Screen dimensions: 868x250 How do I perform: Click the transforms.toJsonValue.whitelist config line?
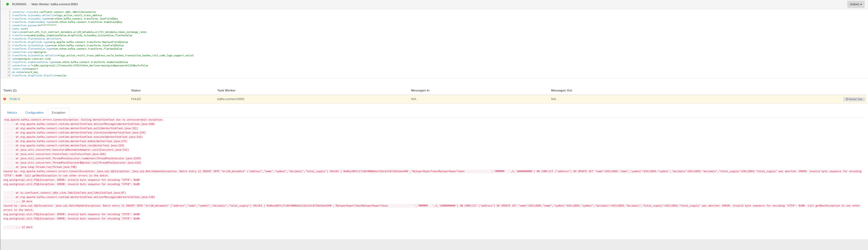pyautogui.click(x=103, y=56)
